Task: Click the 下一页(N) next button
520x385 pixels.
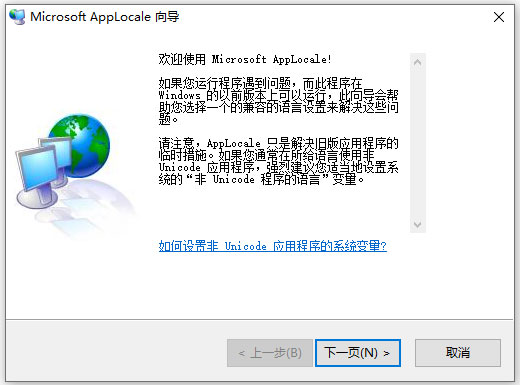Action: [358, 353]
